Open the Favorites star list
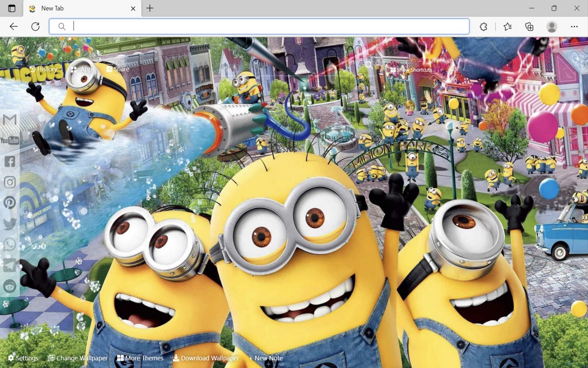 tap(508, 27)
